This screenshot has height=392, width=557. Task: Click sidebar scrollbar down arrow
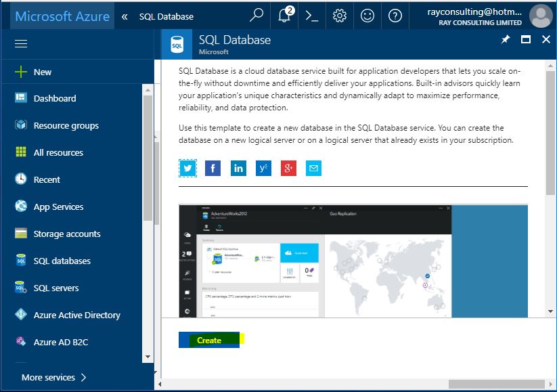point(148,357)
